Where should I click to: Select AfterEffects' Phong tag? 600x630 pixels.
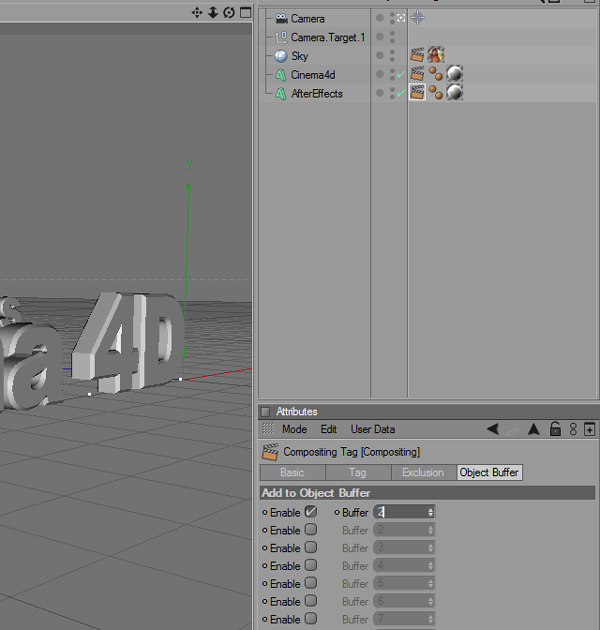click(x=436, y=92)
